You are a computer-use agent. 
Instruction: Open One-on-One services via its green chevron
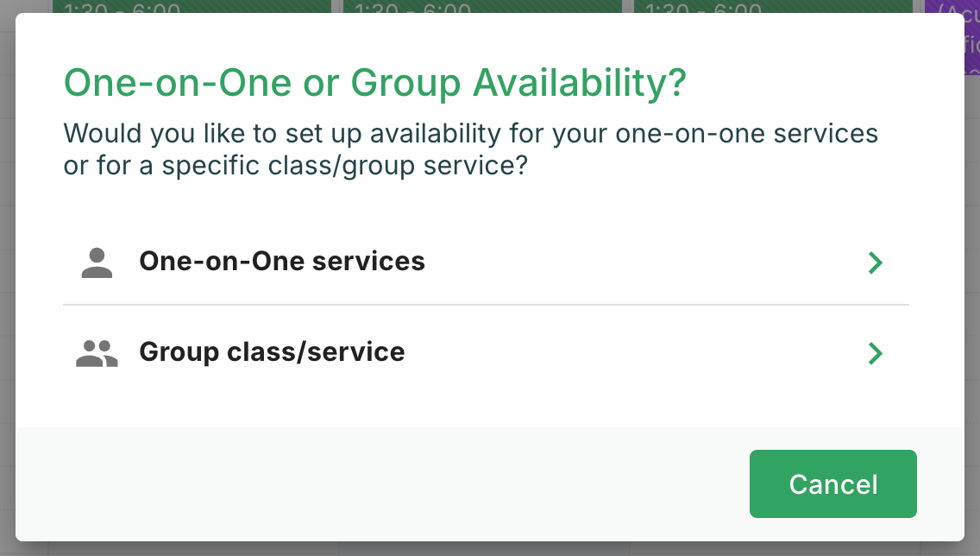coord(876,262)
